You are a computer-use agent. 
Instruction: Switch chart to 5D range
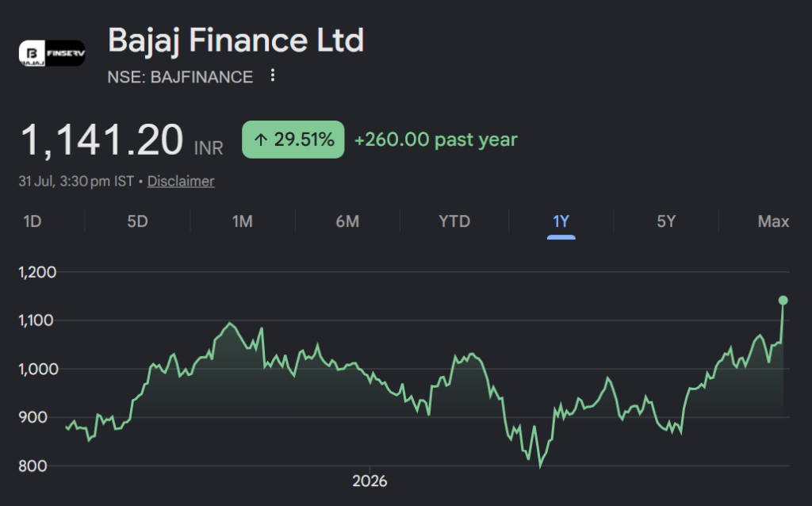(137, 221)
